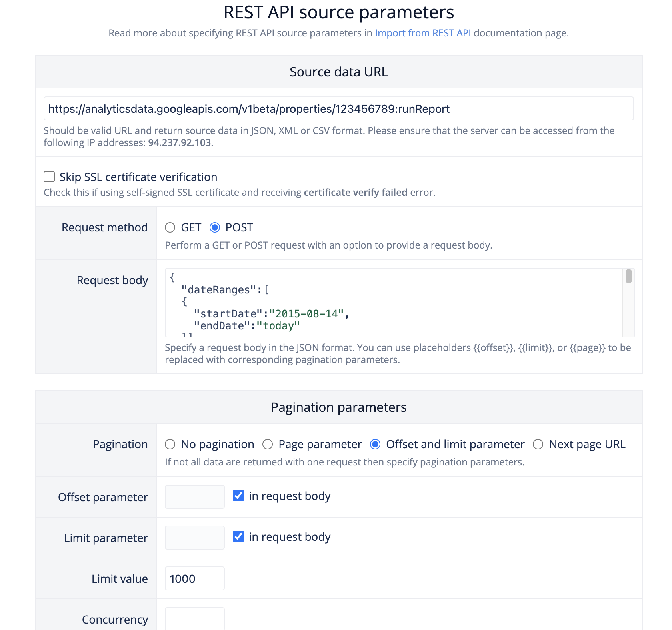Select Next page URL pagination
This screenshot has height=630, width=672.
pyautogui.click(x=538, y=444)
